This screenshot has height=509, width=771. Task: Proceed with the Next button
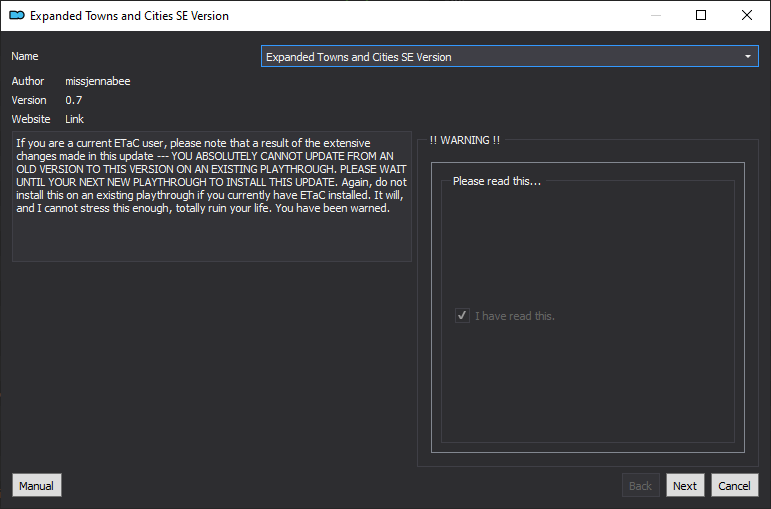point(685,485)
